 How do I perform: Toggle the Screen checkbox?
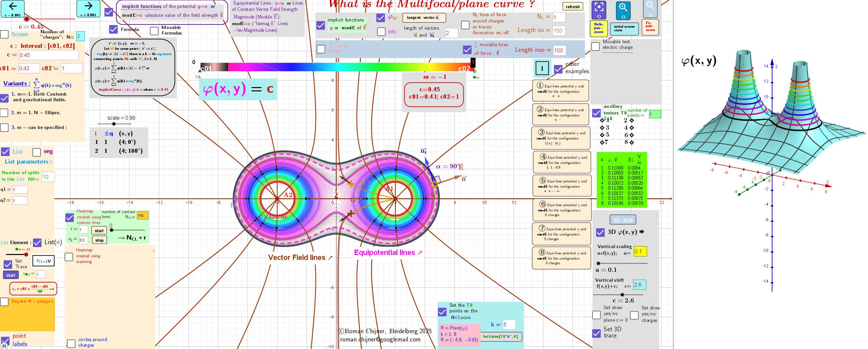point(4,34)
